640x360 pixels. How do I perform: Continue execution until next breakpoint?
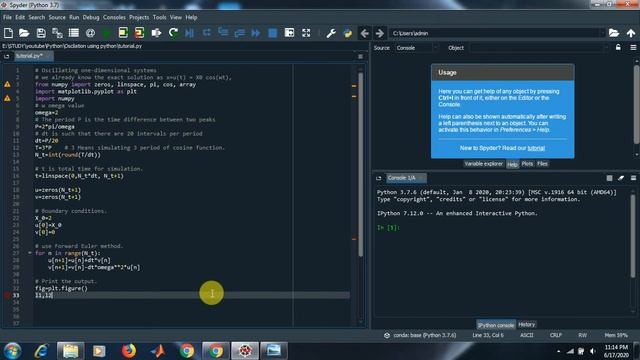coord(256,33)
